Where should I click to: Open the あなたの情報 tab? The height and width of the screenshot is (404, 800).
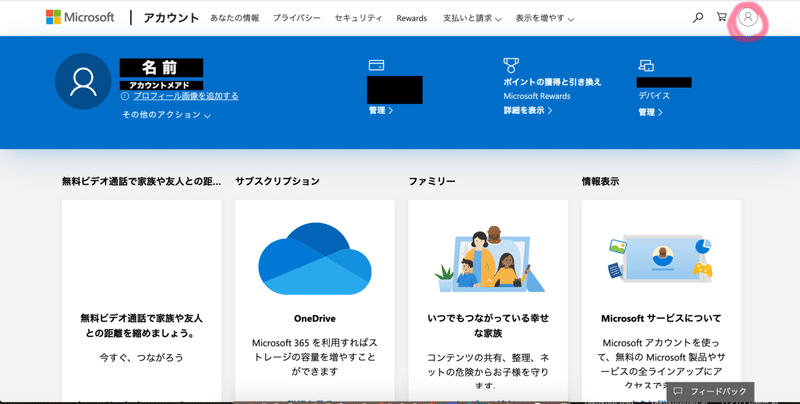coord(235,18)
